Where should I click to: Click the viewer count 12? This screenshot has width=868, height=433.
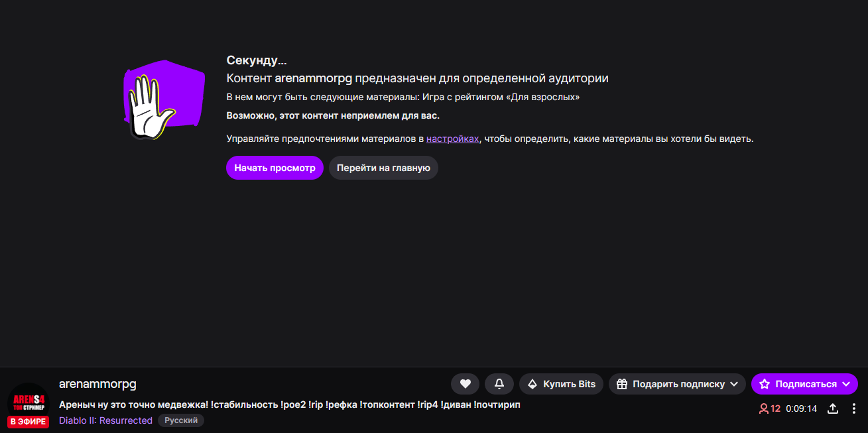pyautogui.click(x=770, y=408)
